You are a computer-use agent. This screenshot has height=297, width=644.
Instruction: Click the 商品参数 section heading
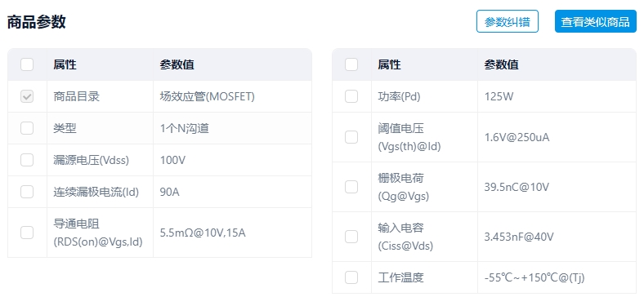pos(37,22)
